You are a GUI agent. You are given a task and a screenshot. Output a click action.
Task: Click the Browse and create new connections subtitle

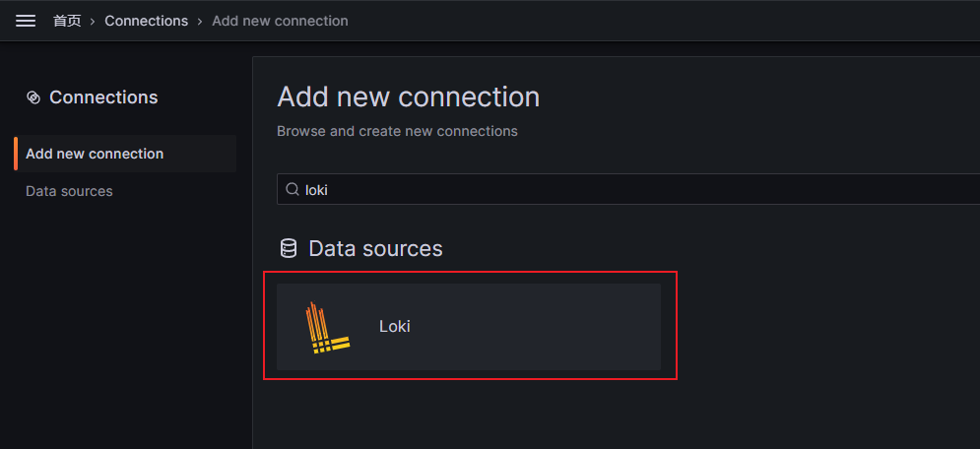coord(397,131)
